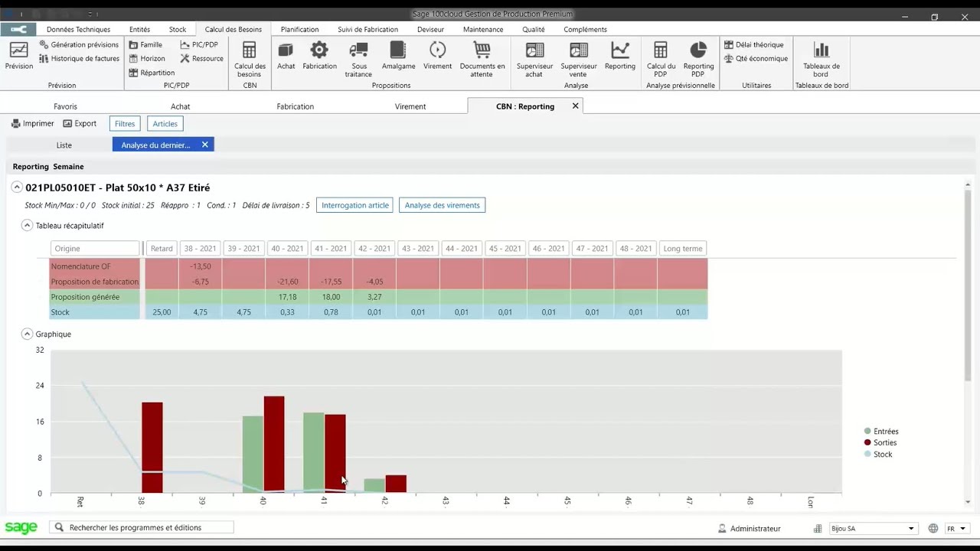The width and height of the screenshot is (980, 551).
Task: Switch to Fabrication document tab
Action: point(295,106)
